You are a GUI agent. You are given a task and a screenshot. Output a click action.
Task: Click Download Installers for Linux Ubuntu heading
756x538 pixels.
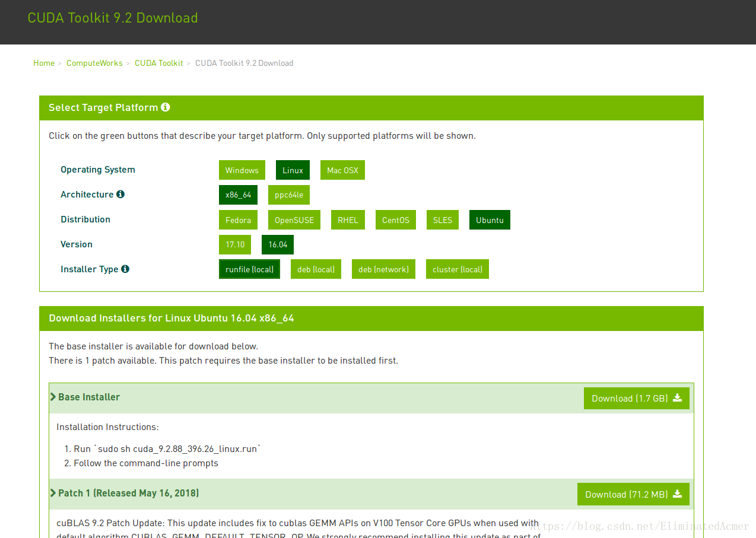click(x=171, y=318)
